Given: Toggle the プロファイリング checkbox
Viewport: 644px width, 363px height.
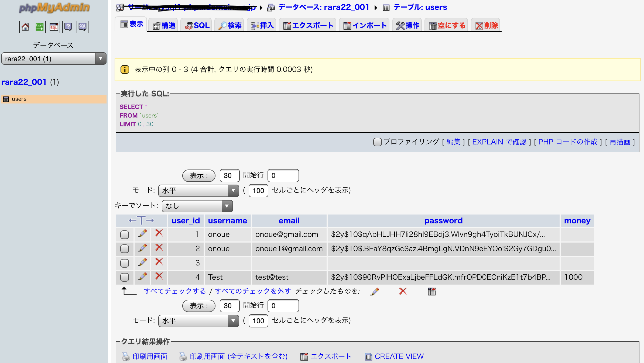Looking at the screenshot, I should (x=377, y=142).
